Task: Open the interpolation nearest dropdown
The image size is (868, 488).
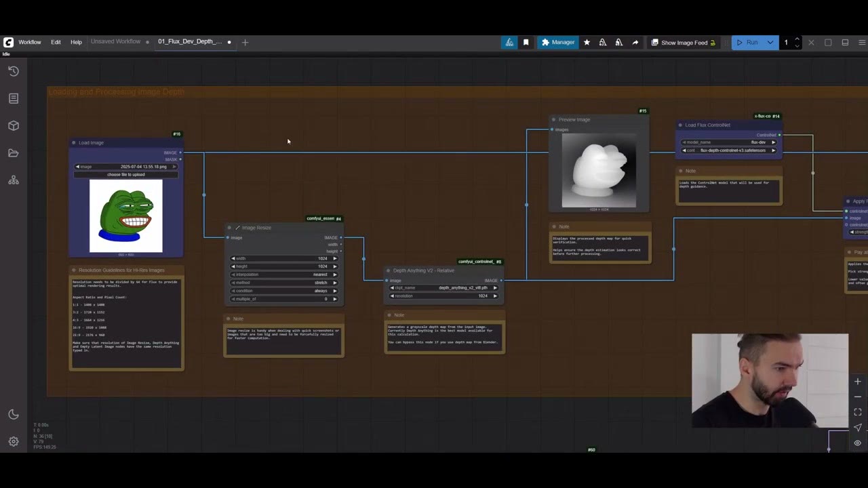Action: pos(284,274)
